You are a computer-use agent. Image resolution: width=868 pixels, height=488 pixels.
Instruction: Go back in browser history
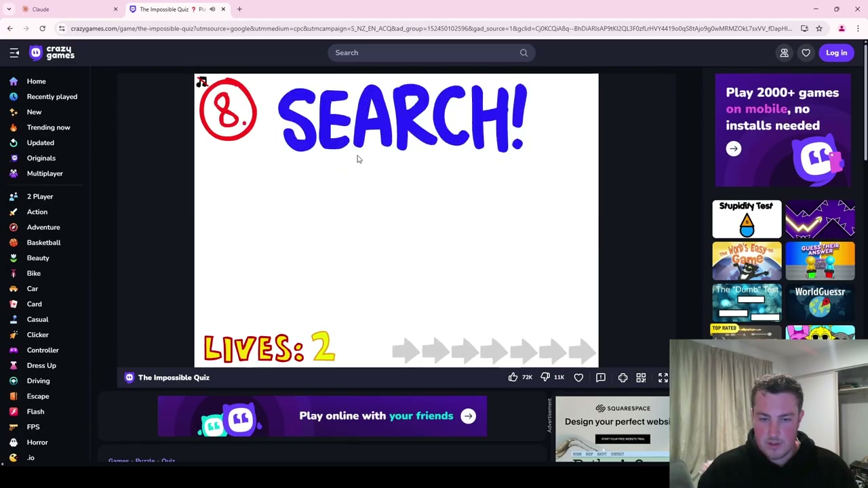click(9, 28)
